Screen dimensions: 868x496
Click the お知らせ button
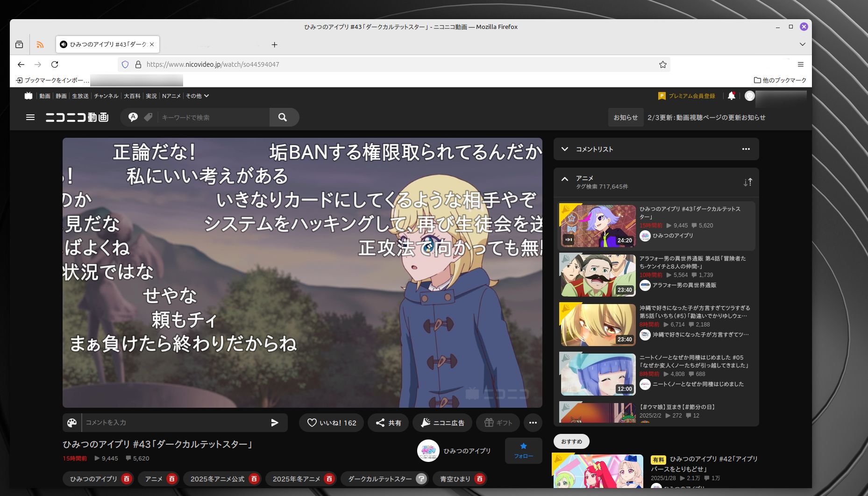pos(626,117)
